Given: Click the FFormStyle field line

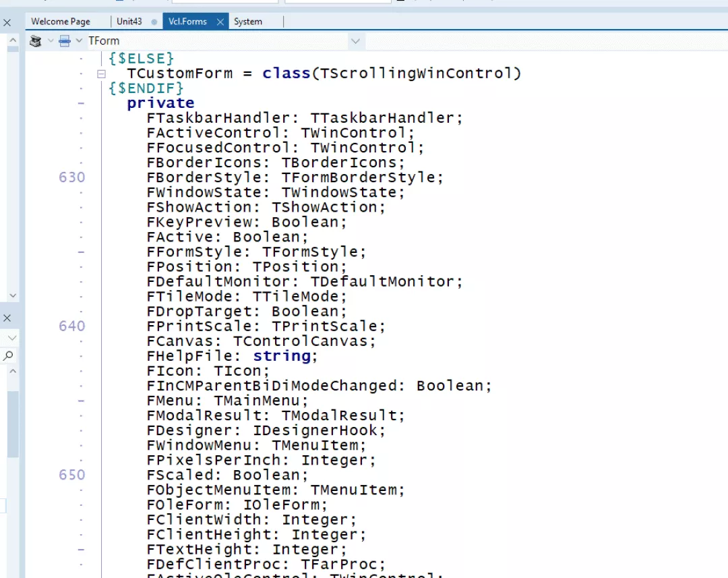Looking at the screenshot, I should [256, 252].
